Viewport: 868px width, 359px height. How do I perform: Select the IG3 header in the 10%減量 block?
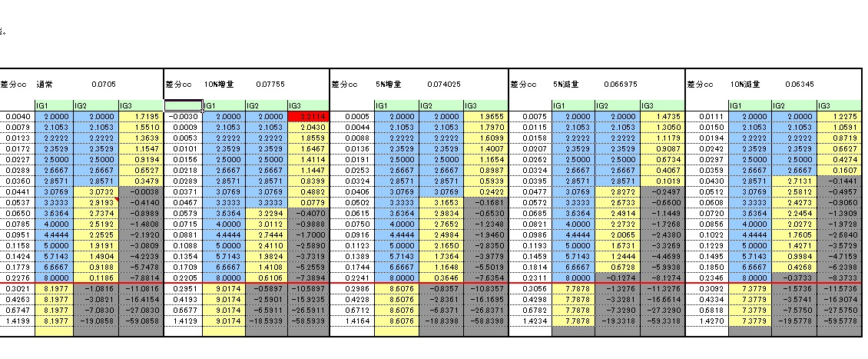[x=840, y=105]
